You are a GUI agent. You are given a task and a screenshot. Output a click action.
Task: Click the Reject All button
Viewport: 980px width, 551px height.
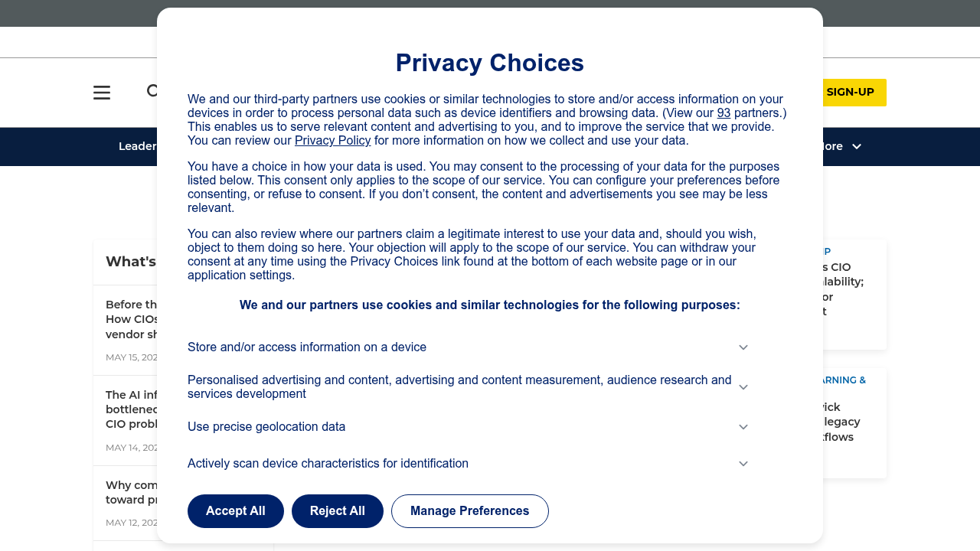click(x=338, y=511)
